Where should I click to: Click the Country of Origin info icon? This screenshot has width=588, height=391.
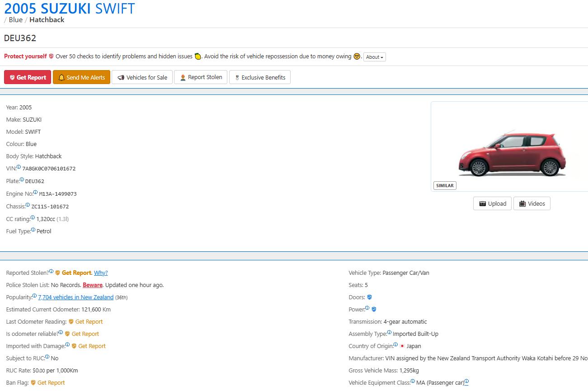click(x=396, y=344)
